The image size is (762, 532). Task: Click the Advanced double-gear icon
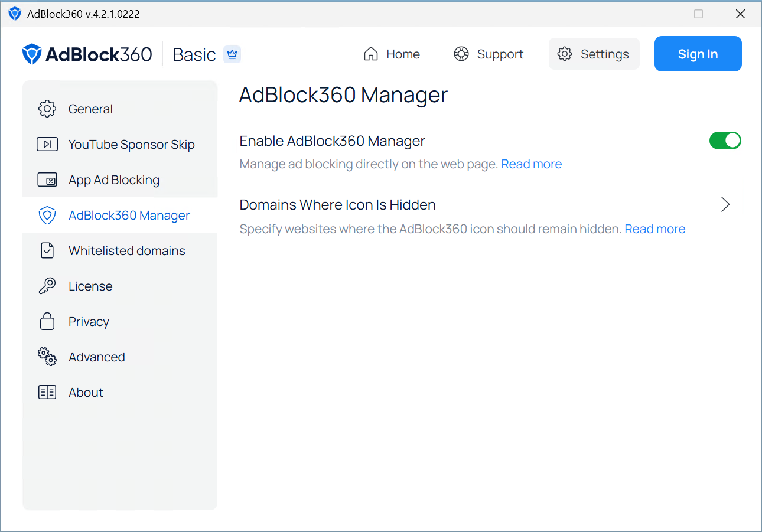pyautogui.click(x=47, y=357)
